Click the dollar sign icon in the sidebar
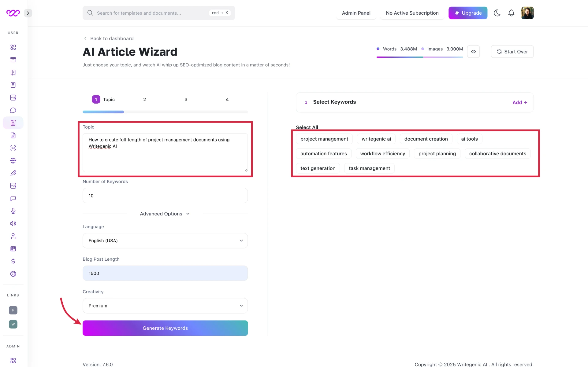The height and width of the screenshot is (367, 588). [13, 261]
